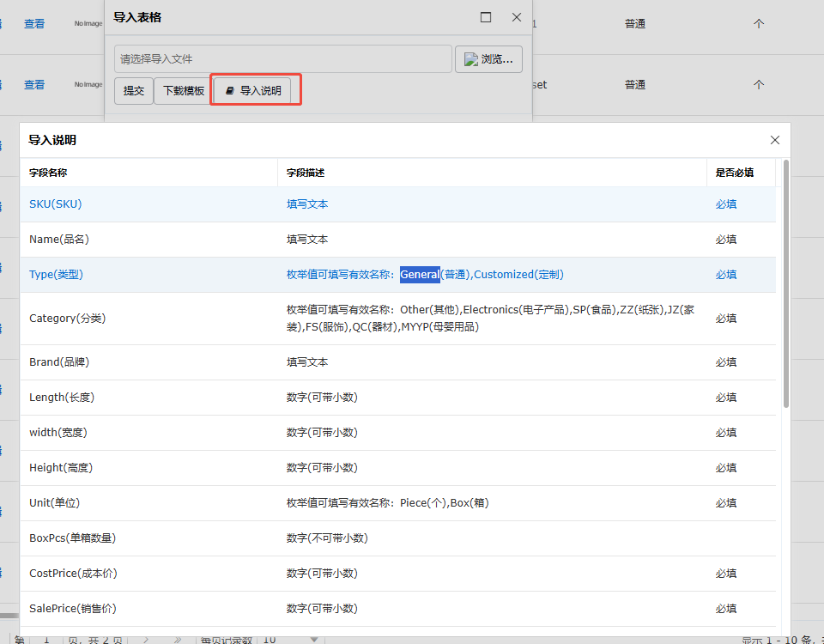Click the 是否必填 column header
This screenshot has height=644, width=824.
(x=735, y=173)
